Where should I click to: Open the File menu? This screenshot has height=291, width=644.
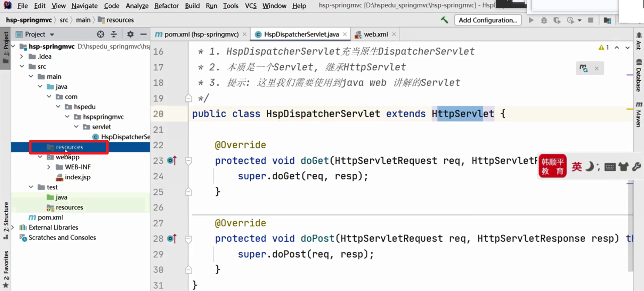coord(22,6)
